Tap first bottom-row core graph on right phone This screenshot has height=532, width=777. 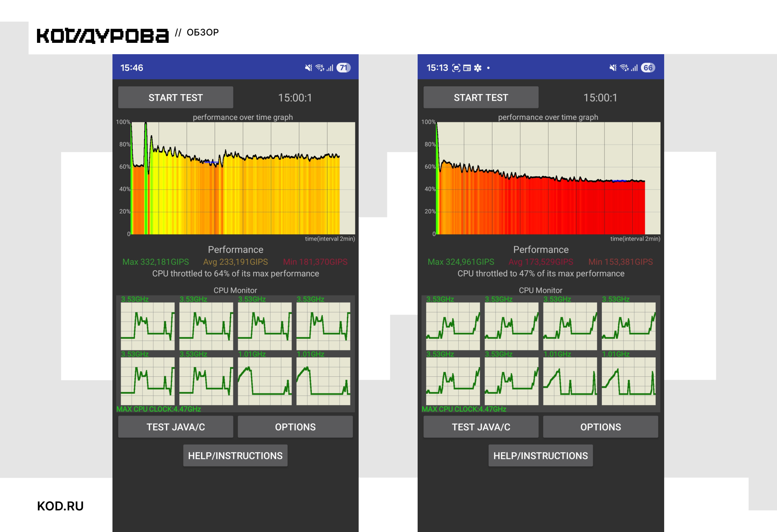click(x=453, y=381)
